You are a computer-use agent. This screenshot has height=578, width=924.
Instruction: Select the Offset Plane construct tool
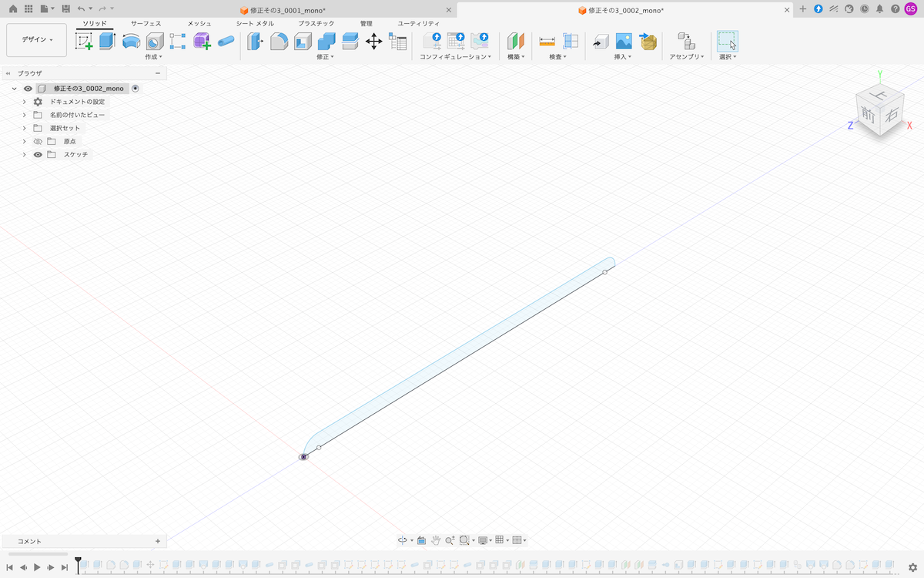(516, 41)
